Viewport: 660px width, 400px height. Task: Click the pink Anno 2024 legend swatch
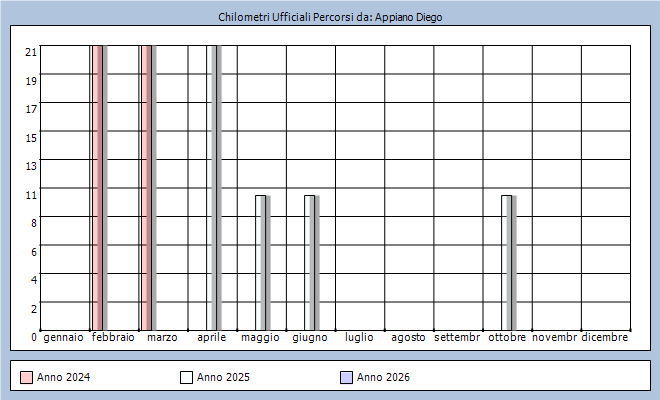(x=26, y=377)
